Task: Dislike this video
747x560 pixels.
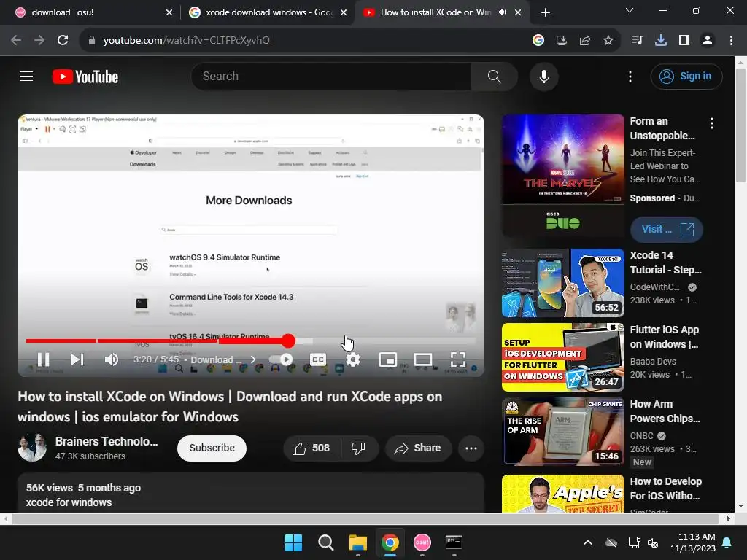Action: coord(358,448)
